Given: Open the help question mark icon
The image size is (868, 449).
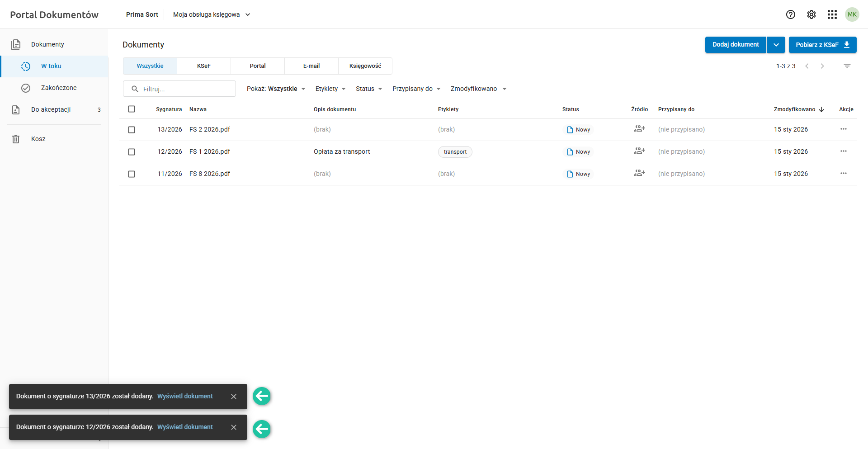Looking at the screenshot, I should (x=790, y=14).
